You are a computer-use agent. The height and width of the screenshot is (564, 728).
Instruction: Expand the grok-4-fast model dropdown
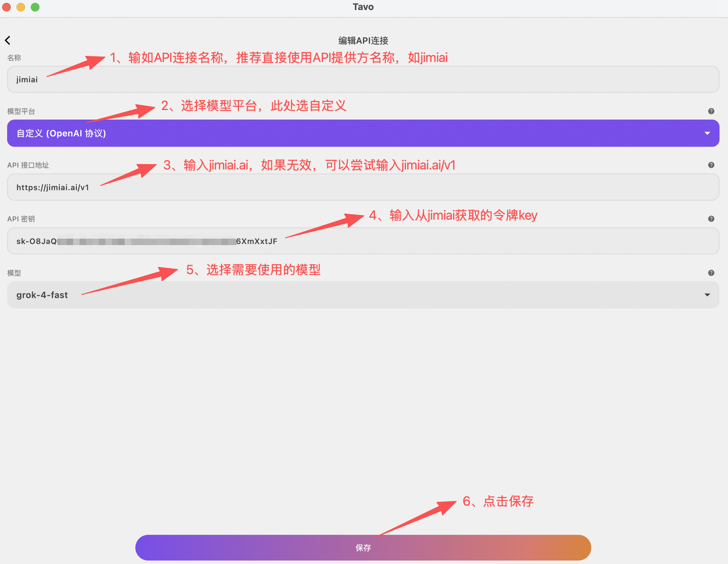click(363, 295)
